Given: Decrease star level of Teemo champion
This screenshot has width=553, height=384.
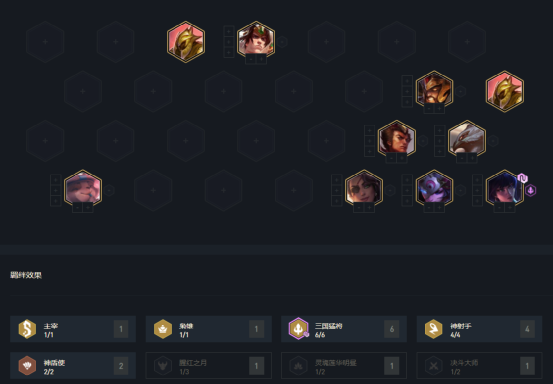Looking at the screenshot, I should 78,208.
